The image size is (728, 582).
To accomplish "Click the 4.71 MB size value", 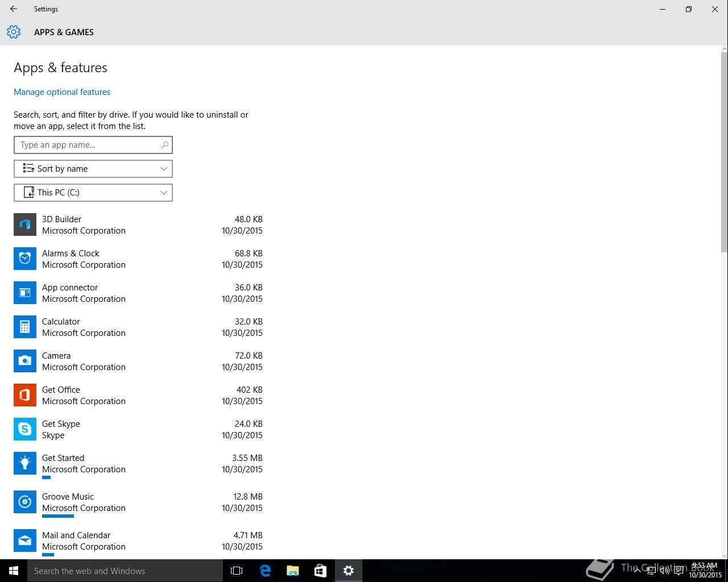I will coord(248,535).
